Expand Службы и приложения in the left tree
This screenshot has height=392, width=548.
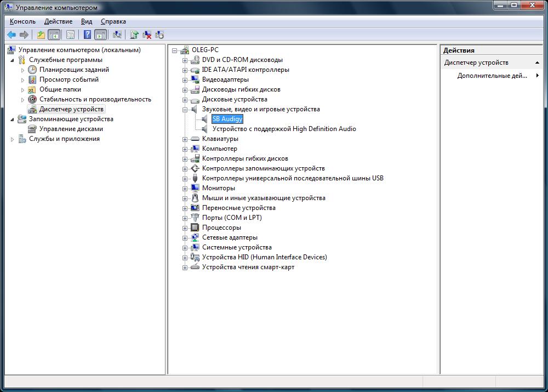(x=13, y=139)
